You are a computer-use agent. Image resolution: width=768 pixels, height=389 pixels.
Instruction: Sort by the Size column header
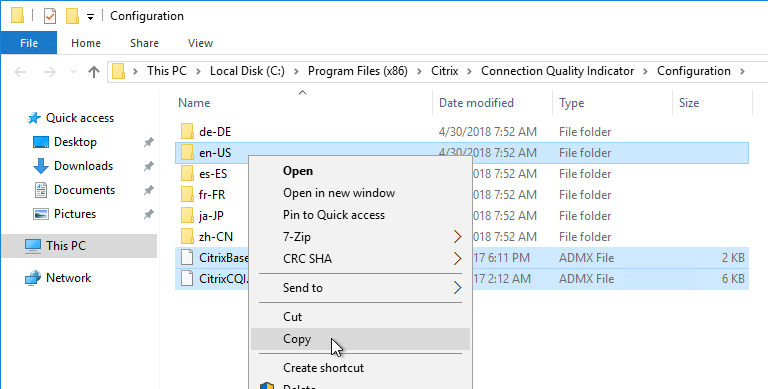click(712, 103)
